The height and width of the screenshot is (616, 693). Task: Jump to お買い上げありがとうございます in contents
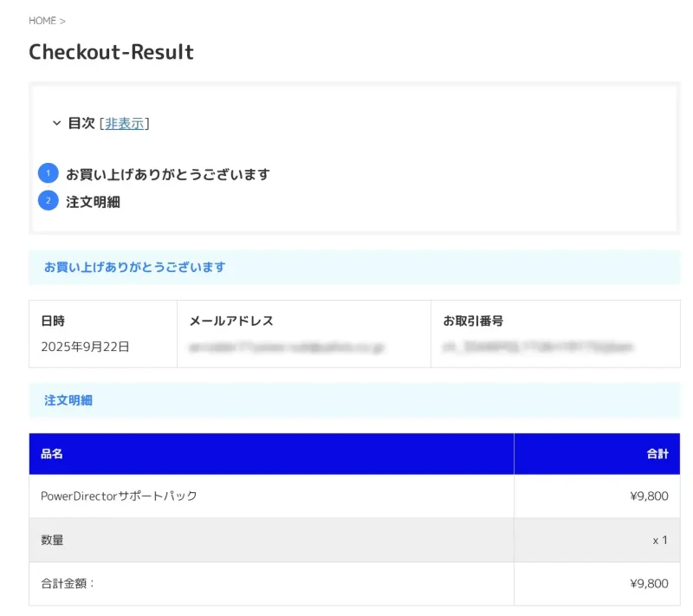168,174
